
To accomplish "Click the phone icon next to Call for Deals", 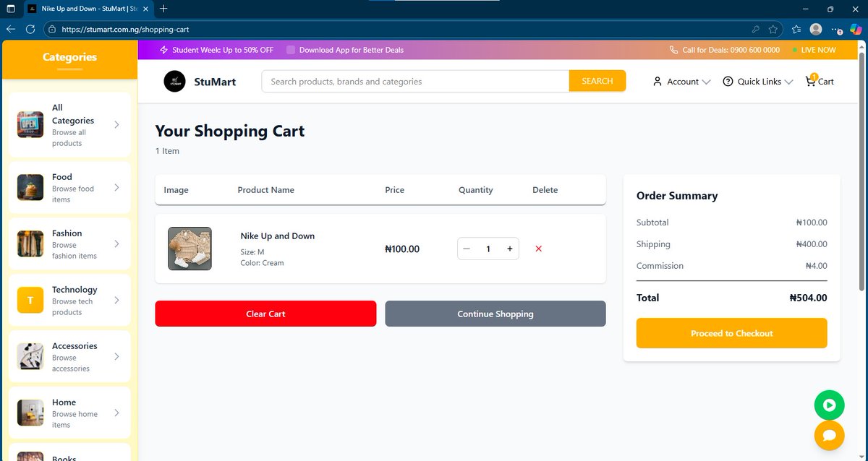I will pos(674,50).
